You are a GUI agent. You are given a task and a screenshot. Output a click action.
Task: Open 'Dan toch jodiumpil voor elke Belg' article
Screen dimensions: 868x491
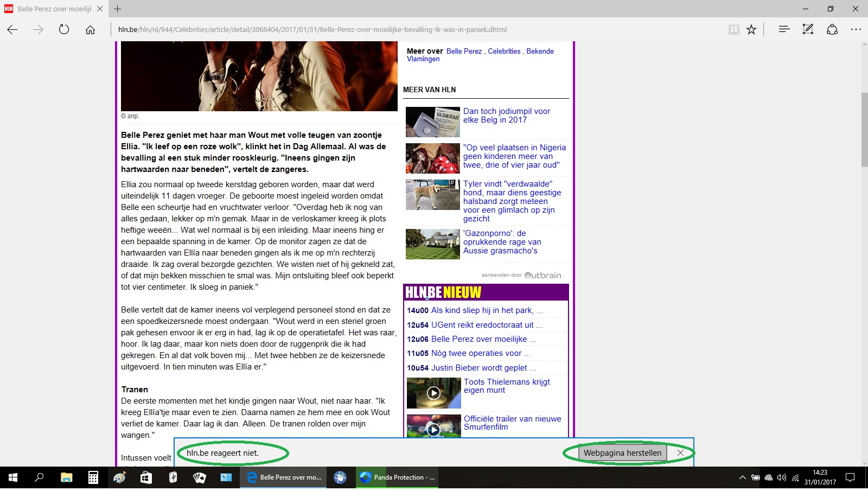coord(507,116)
